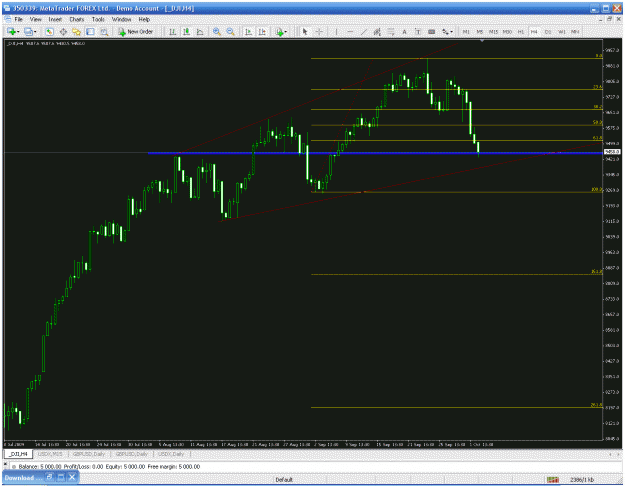Toggle the Terminal window icon
625x486 pixels.
tap(90, 31)
